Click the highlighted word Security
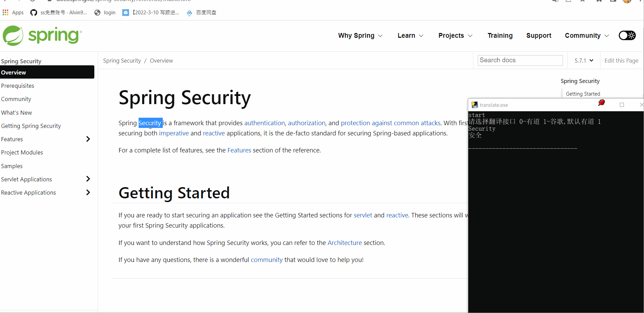Viewport: 644px width, 313px height. tap(150, 123)
